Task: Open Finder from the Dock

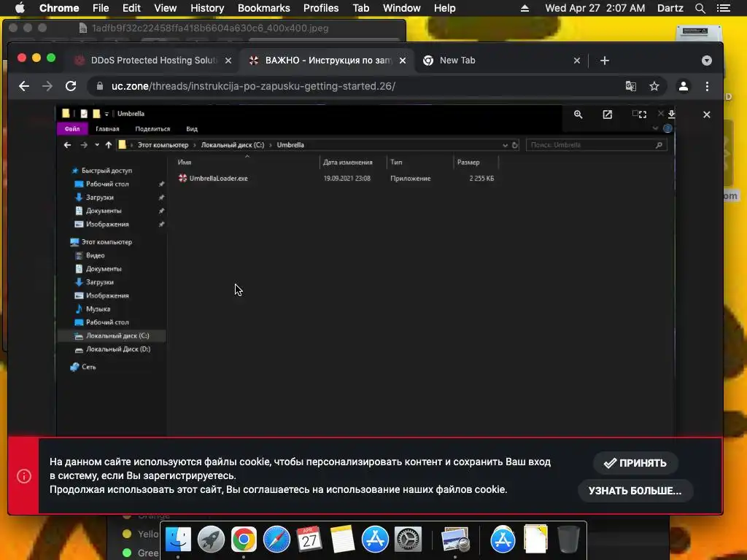Action: coord(178,540)
